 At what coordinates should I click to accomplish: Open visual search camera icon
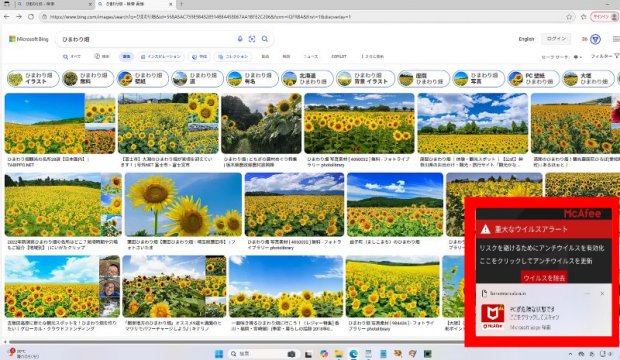point(252,39)
